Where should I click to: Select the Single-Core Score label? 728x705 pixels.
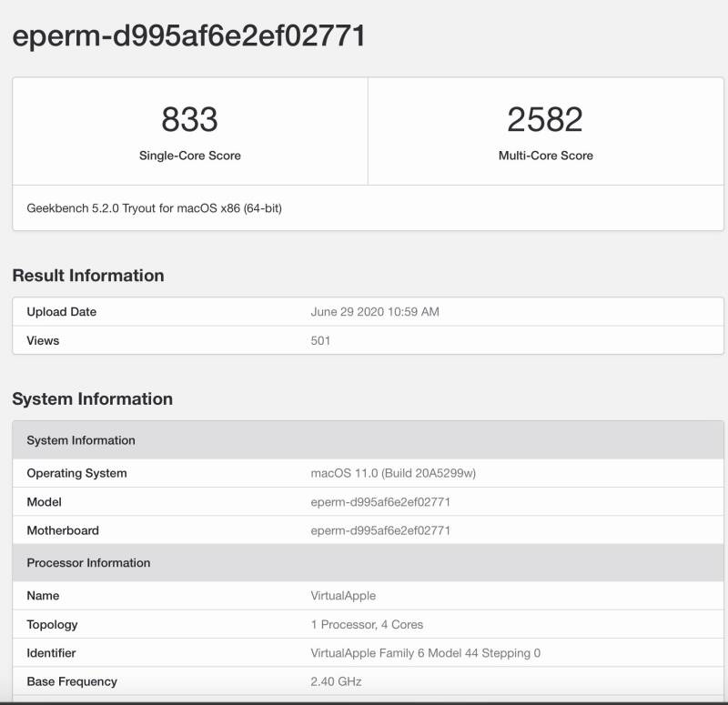(x=190, y=156)
